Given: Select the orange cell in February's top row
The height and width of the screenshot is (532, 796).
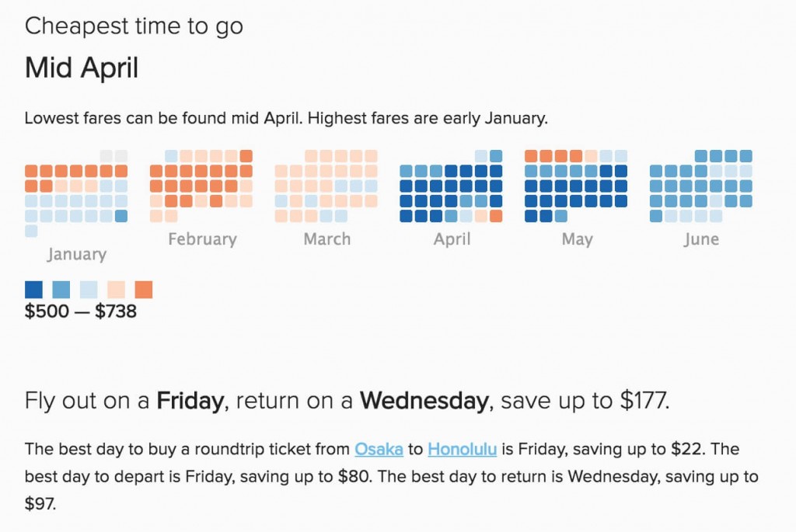Looking at the screenshot, I should pos(246,155).
